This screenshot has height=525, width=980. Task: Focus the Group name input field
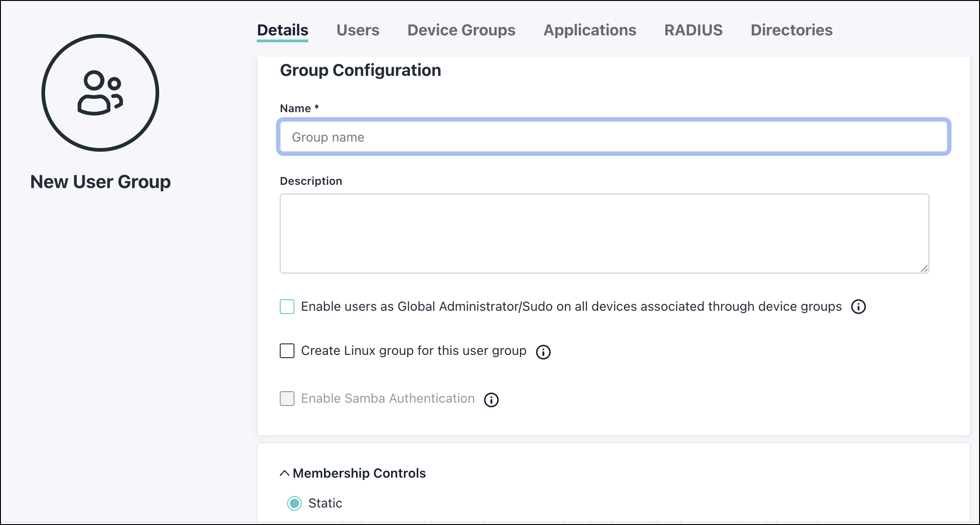[x=613, y=137]
